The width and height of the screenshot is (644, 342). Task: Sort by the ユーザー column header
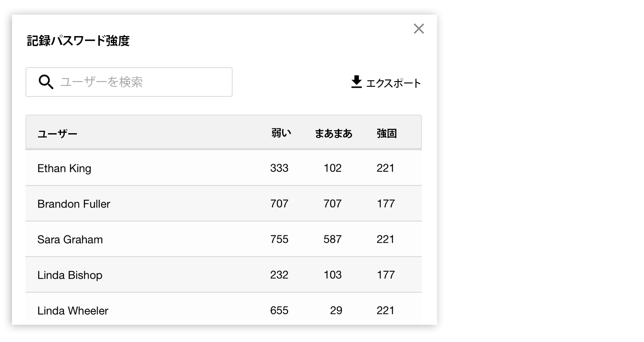coord(57,134)
